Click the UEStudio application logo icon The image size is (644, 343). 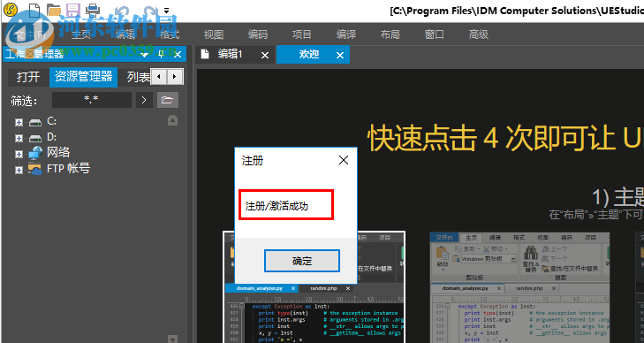click(11, 9)
